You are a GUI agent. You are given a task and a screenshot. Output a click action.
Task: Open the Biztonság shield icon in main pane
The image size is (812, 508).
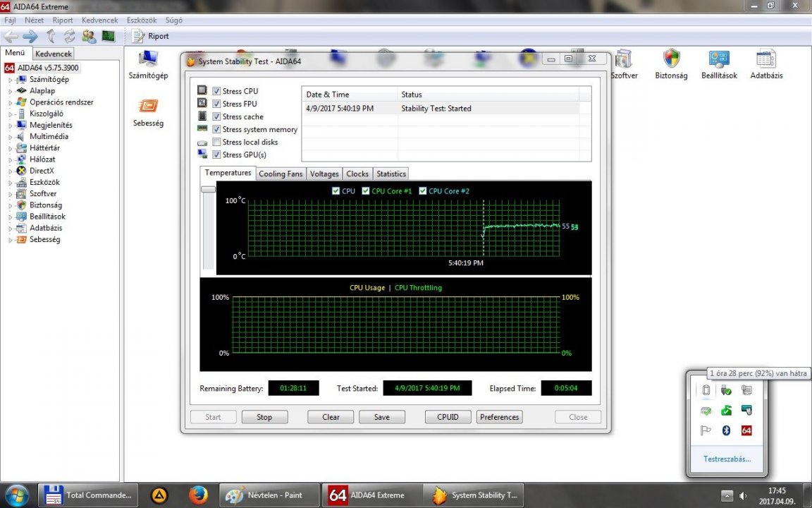coord(671,65)
